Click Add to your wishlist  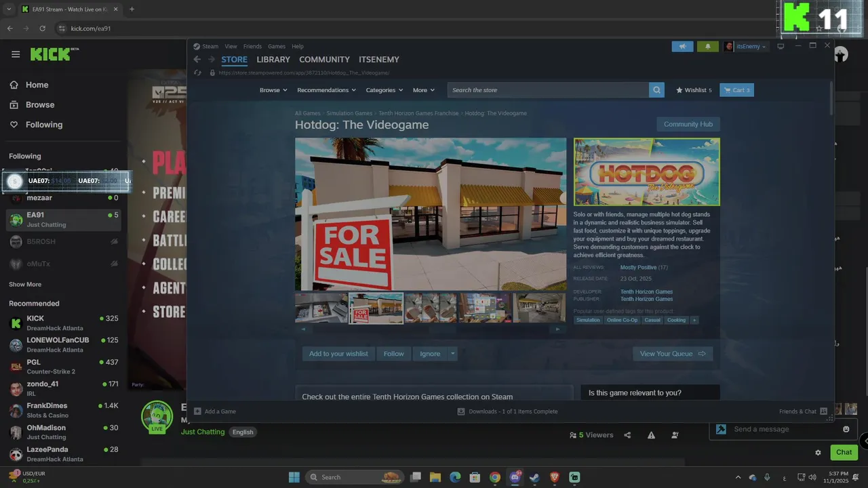(x=338, y=354)
